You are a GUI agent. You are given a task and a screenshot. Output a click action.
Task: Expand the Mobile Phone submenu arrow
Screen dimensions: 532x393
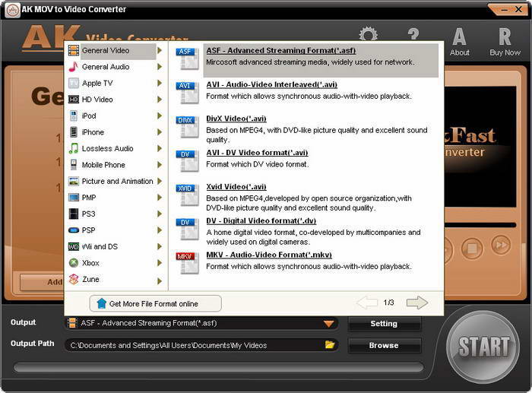click(160, 165)
